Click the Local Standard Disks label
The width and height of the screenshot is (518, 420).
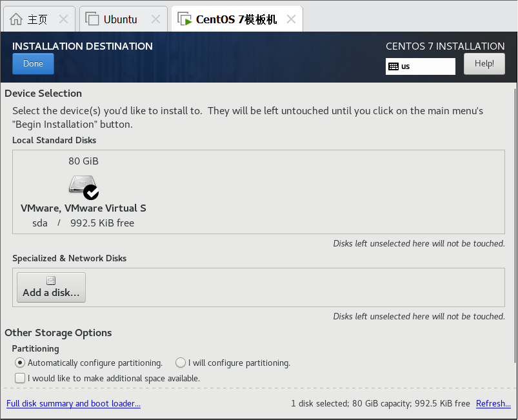[54, 140]
